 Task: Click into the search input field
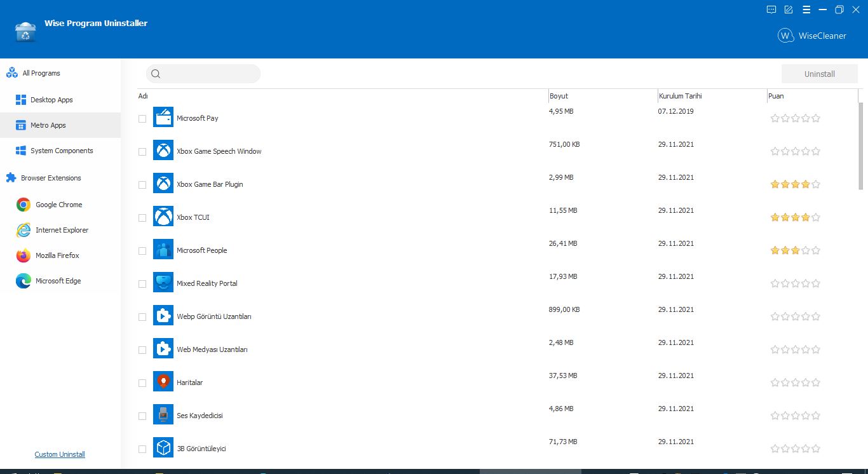tap(203, 74)
